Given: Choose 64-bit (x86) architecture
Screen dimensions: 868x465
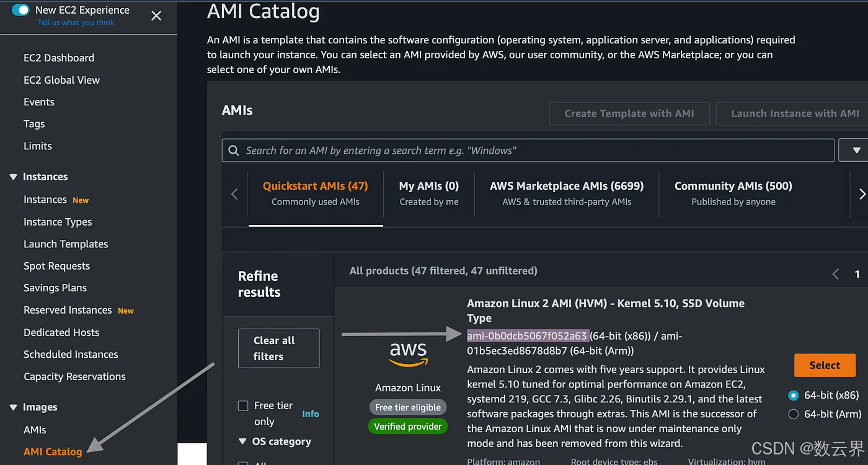Looking at the screenshot, I should [x=793, y=395].
